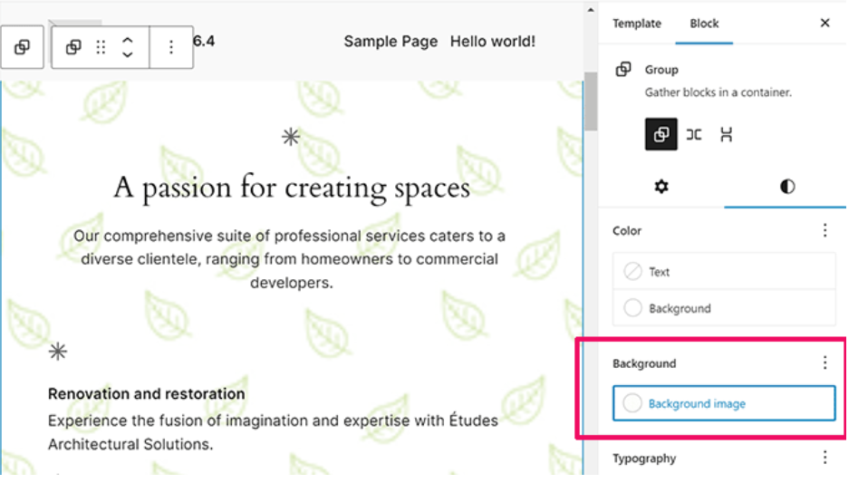Select the Group variation icon
Viewport: 868px width, 493px height.
tap(661, 134)
